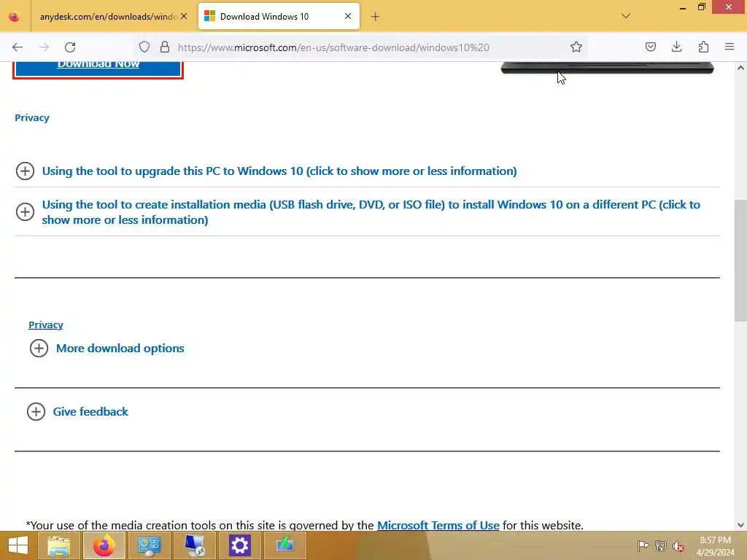Image resolution: width=747 pixels, height=560 pixels.
Task: Open Action Center flag tray icon
Action: tap(643, 545)
